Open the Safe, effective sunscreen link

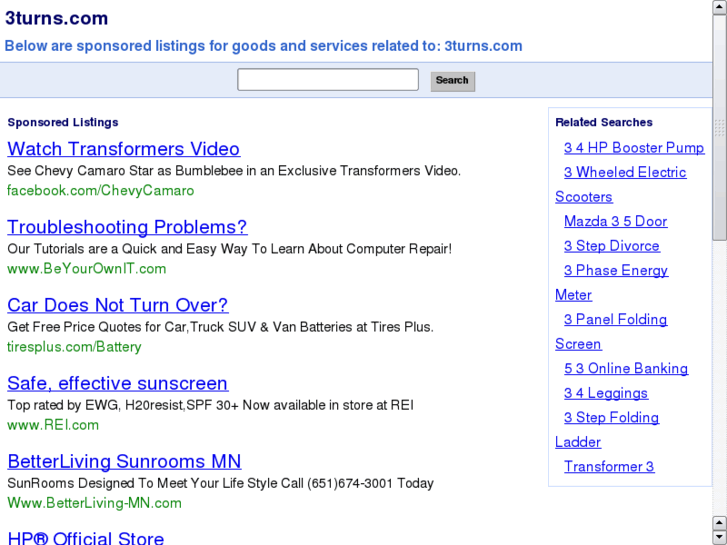click(x=117, y=383)
